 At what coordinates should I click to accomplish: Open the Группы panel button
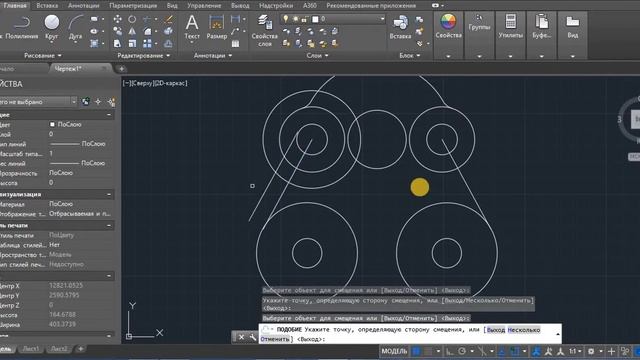click(x=479, y=35)
